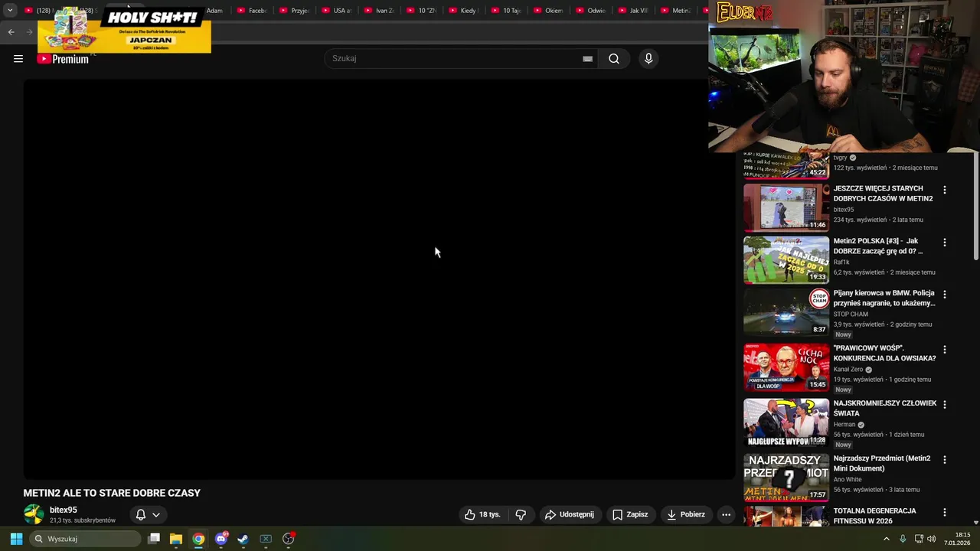Start voice search with the microphone icon

click(x=648, y=59)
